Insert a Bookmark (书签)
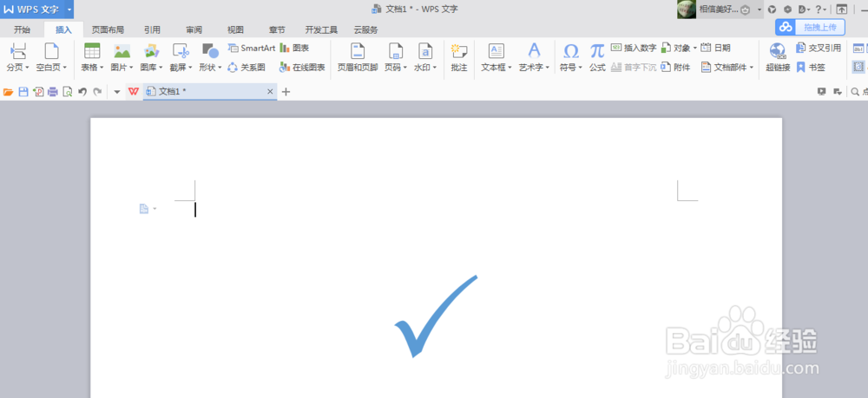The height and width of the screenshot is (398, 868). (x=811, y=68)
